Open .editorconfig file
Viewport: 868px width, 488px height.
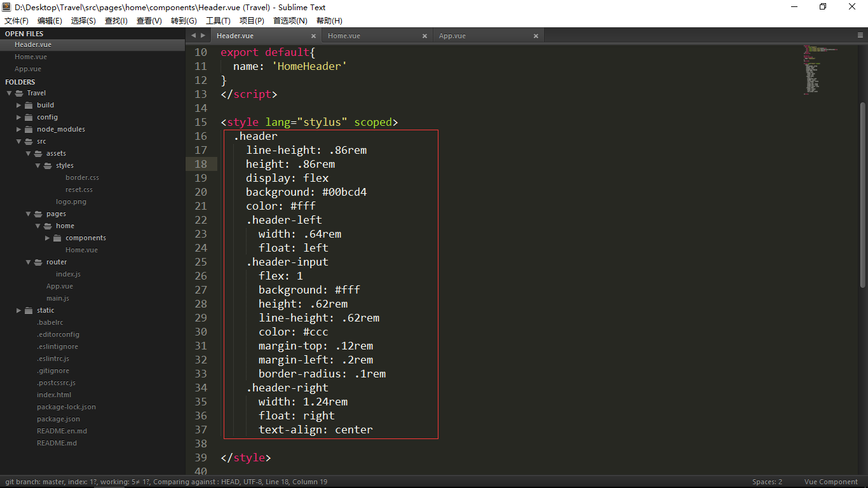click(x=58, y=334)
